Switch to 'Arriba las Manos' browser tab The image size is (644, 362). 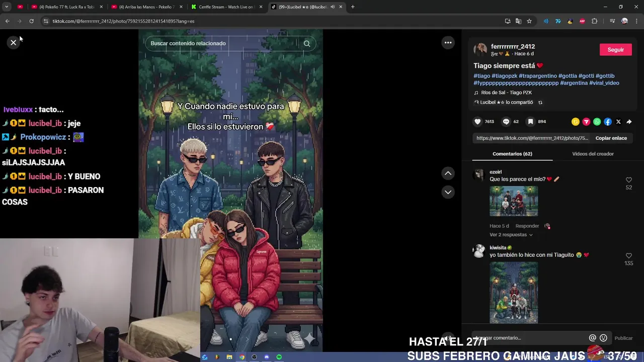point(146,7)
